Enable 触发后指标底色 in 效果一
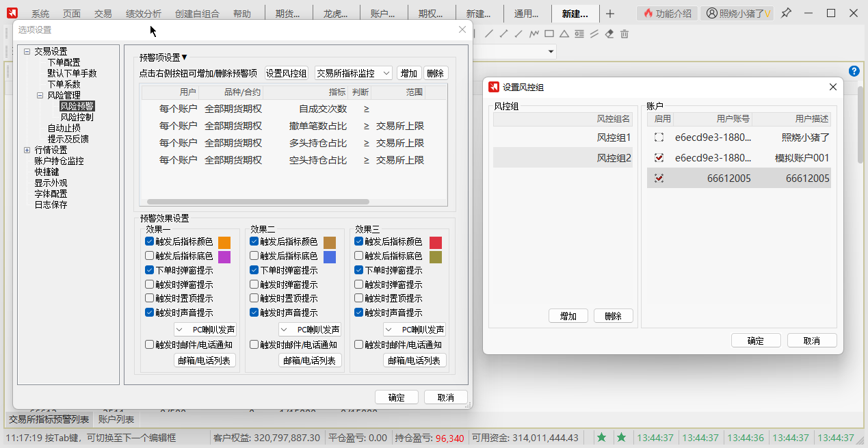Viewport: 868px width, 448px height. 150,256
